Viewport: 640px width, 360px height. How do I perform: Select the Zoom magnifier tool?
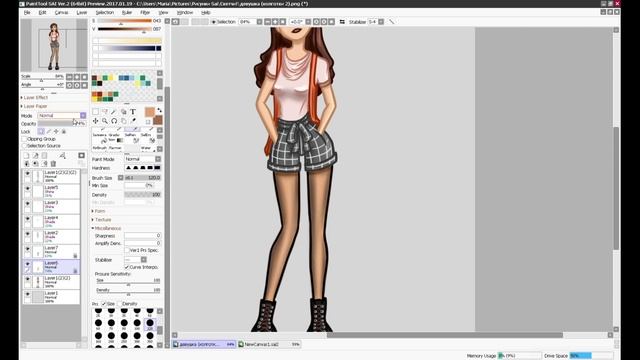[105, 121]
